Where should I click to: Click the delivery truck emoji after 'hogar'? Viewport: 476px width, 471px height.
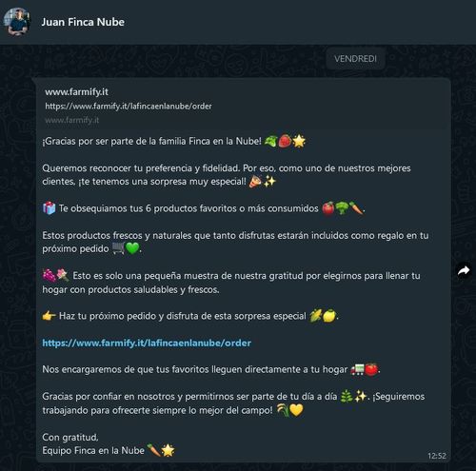(x=357, y=369)
